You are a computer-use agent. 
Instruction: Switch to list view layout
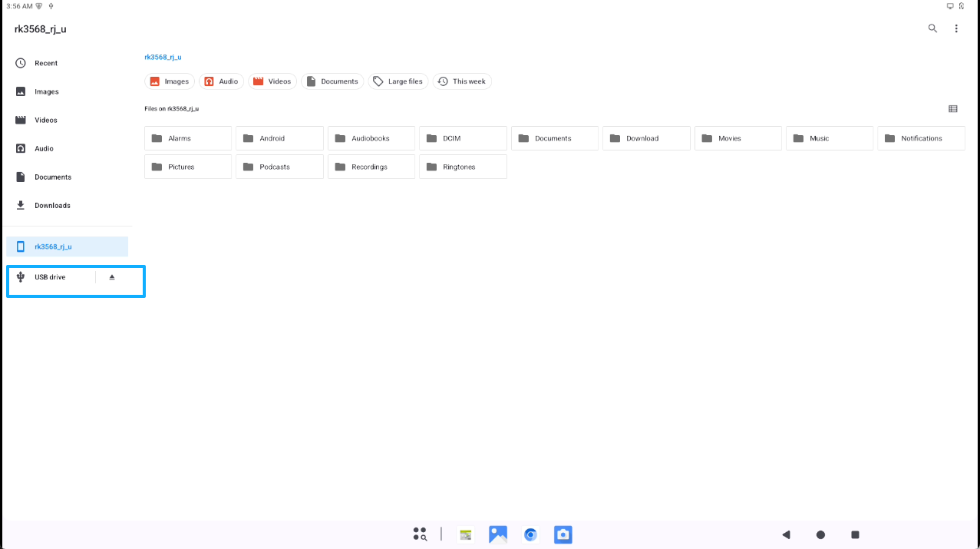pyautogui.click(x=952, y=109)
